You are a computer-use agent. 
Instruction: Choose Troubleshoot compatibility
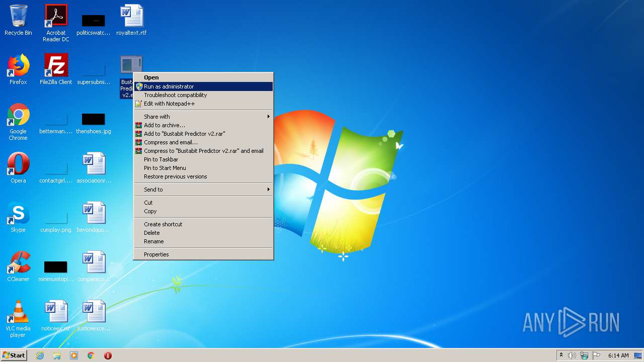point(203,95)
